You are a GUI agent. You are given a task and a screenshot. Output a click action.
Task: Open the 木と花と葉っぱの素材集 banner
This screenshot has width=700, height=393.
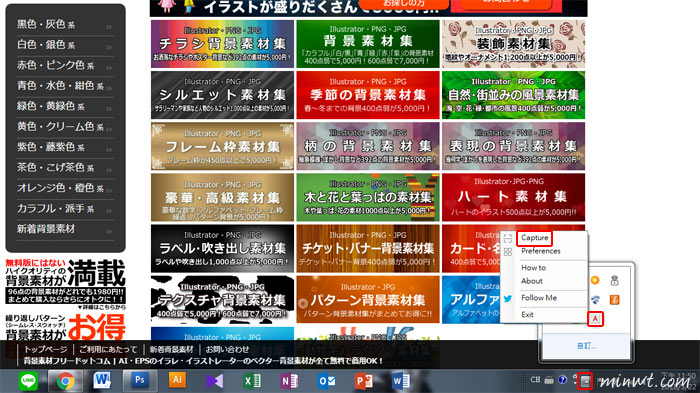click(x=368, y=198)
